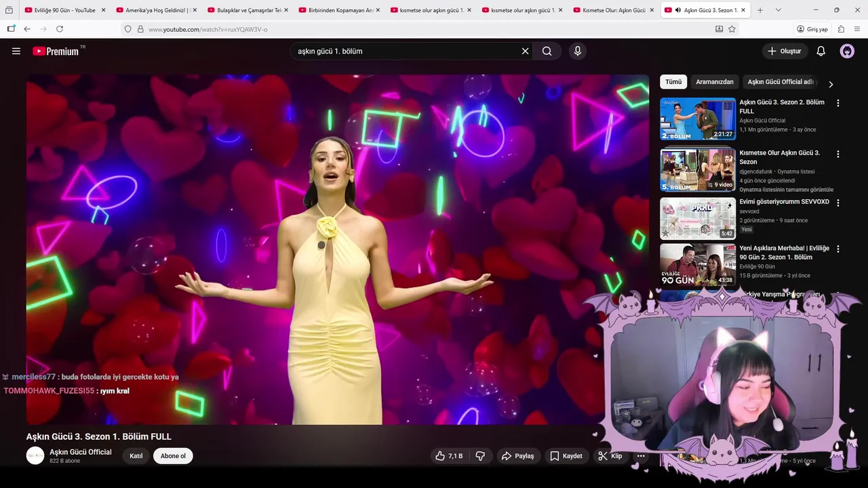Open the 9 video playlist thumbnail
The image size is (868, 488).
coord(698,170)
